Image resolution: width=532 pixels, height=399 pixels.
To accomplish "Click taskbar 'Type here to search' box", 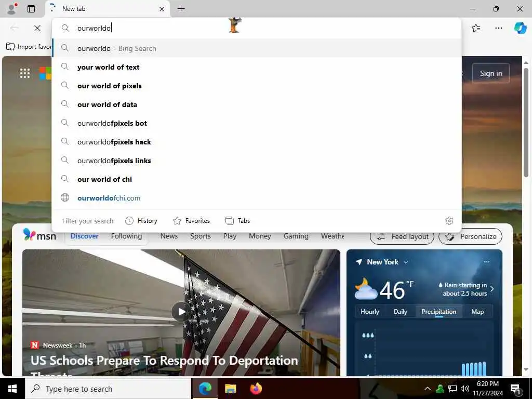I will pyautogui.click(x=108, y=389).
